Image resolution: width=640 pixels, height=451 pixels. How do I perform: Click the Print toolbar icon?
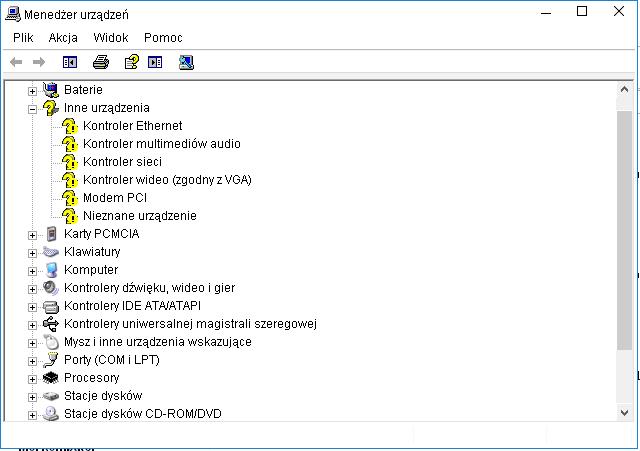tap(101, 62)
